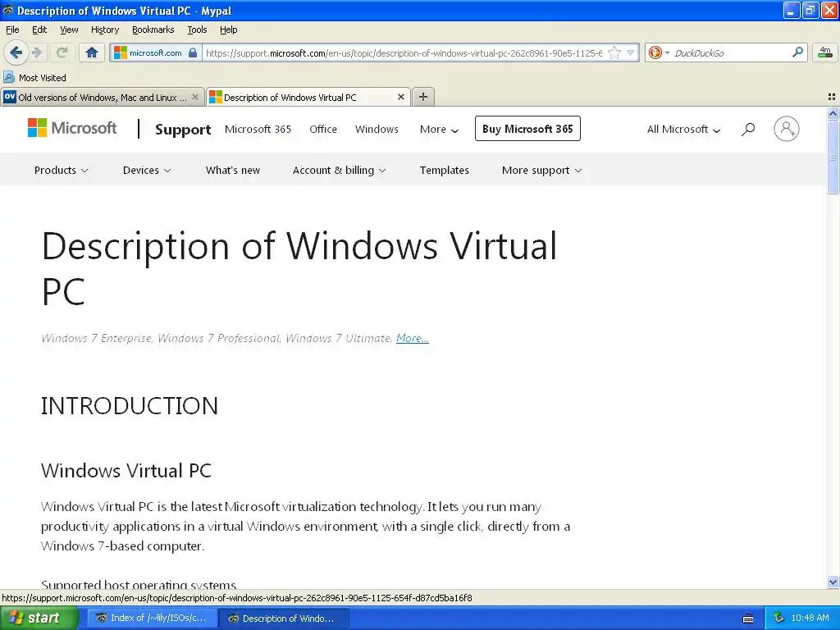
Task: Click the forward navigation arrow
Action: 37,52
